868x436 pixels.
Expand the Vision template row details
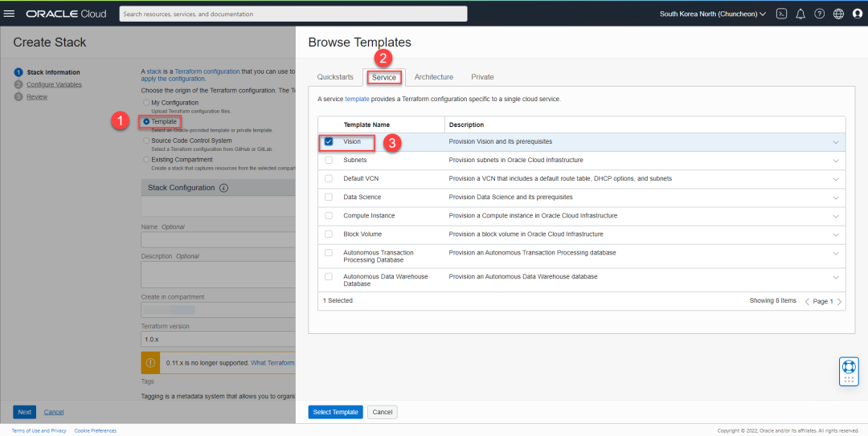pyautogui.click(x=836, y=142)
